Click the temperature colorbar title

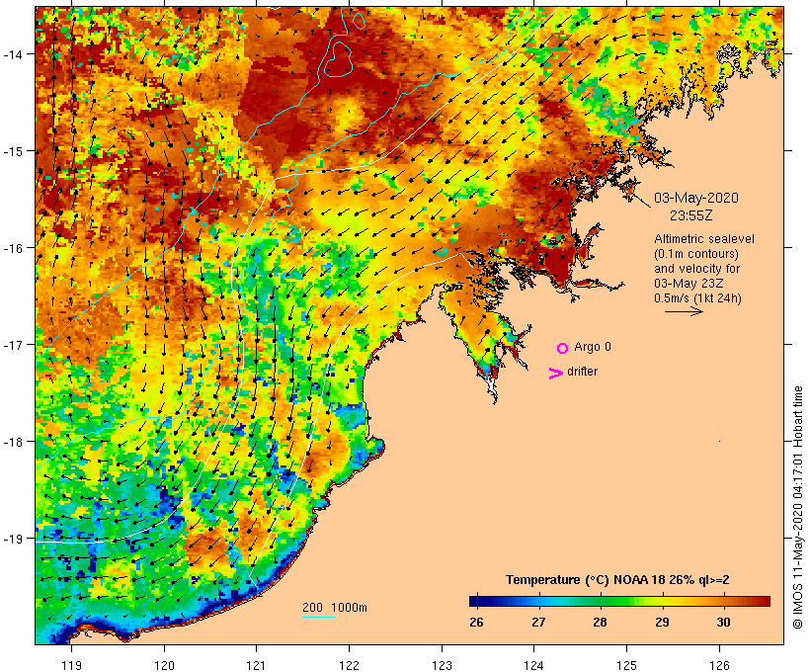point(617,580)
